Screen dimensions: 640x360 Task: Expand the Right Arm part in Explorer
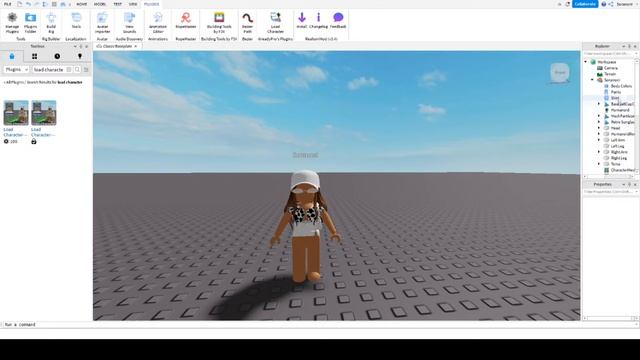pyautogui.click(x=599, y=152)
